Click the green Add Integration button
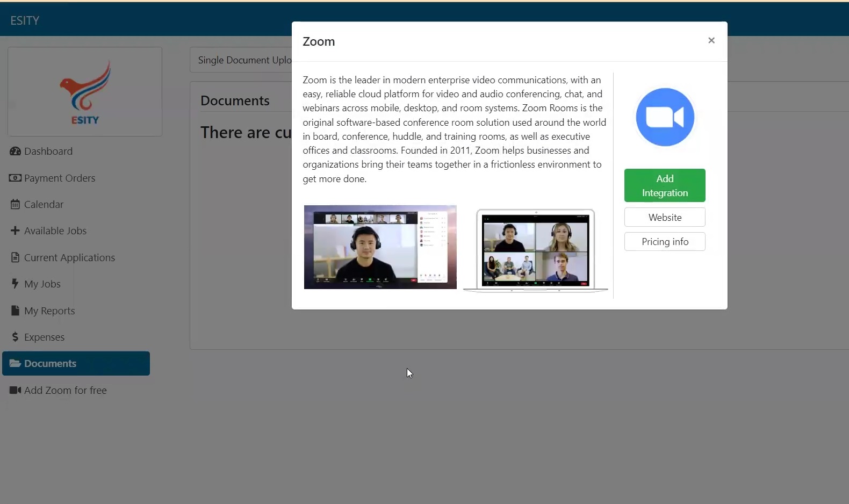The width and height of the screenshot is (849, 504). (665, 185)
